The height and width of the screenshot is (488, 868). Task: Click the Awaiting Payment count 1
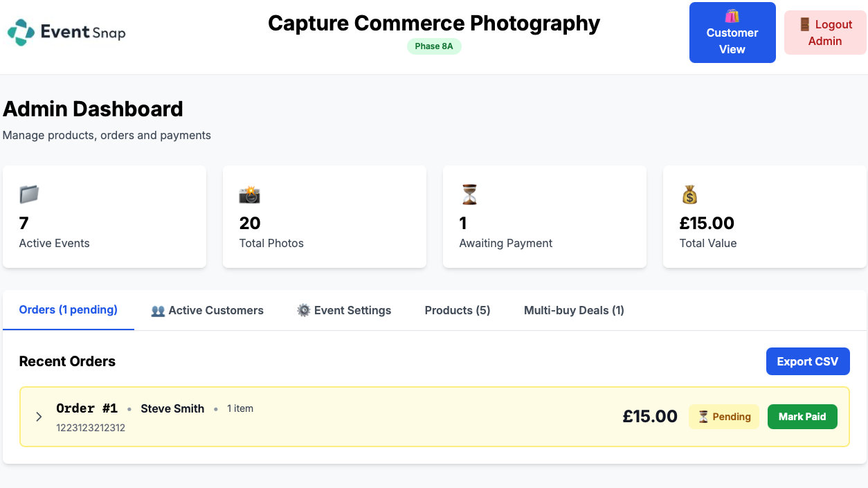(463, 223)
